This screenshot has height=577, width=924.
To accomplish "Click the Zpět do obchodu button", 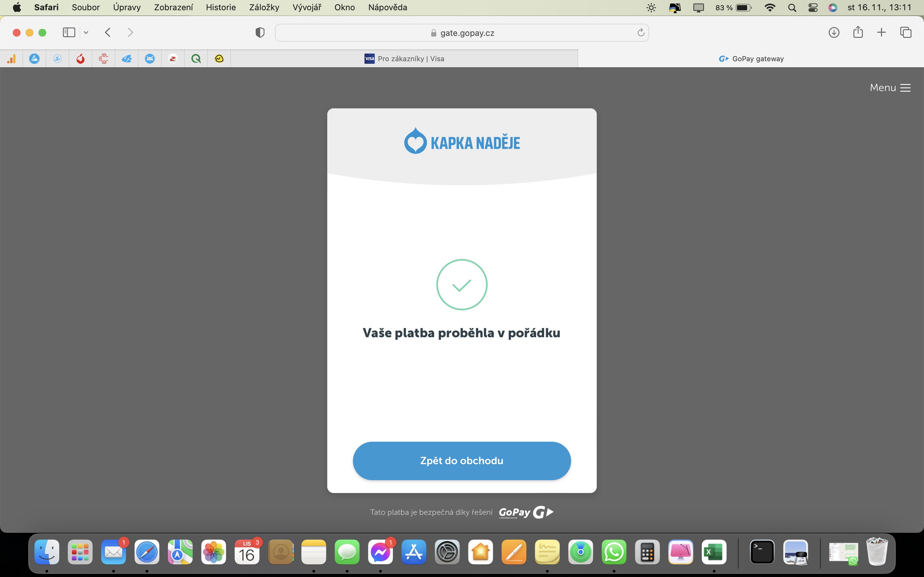I will tap(462, 461).
